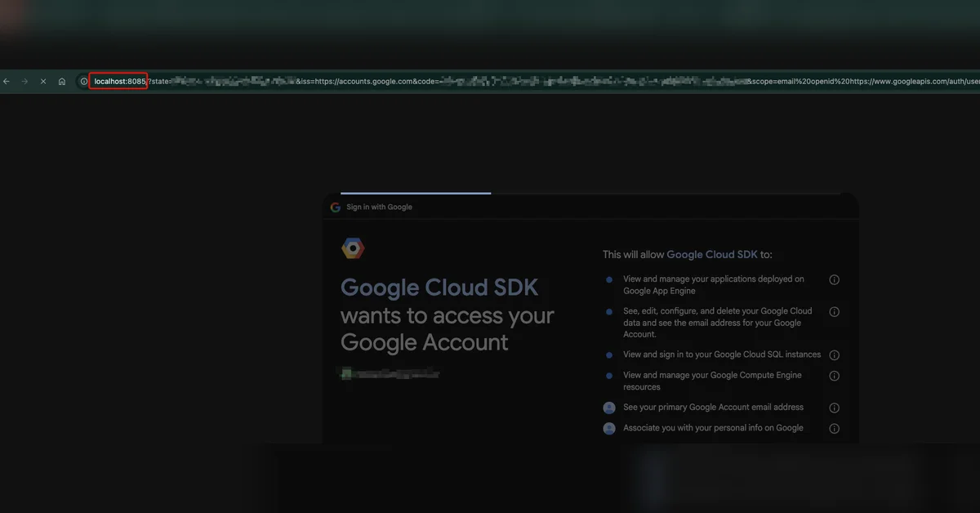
Task: Go back using the browser back arrow
Action: (7, 82)
